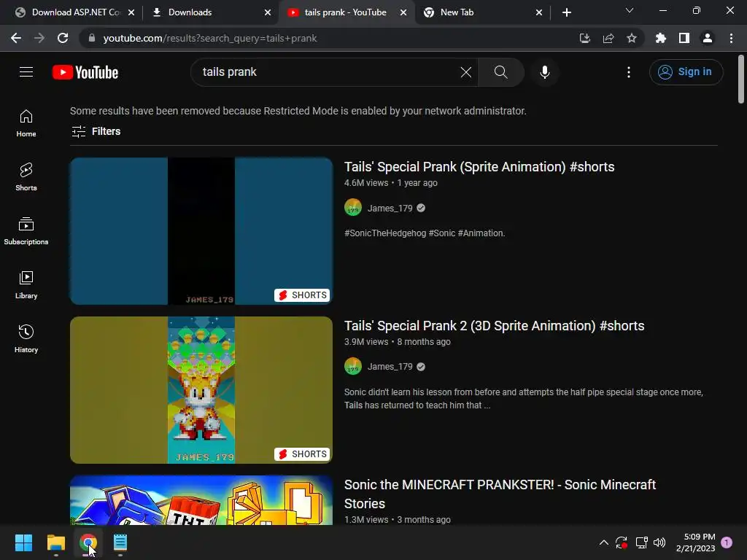
Task: Clear the search box with the X
Action: tap(466, 72)
